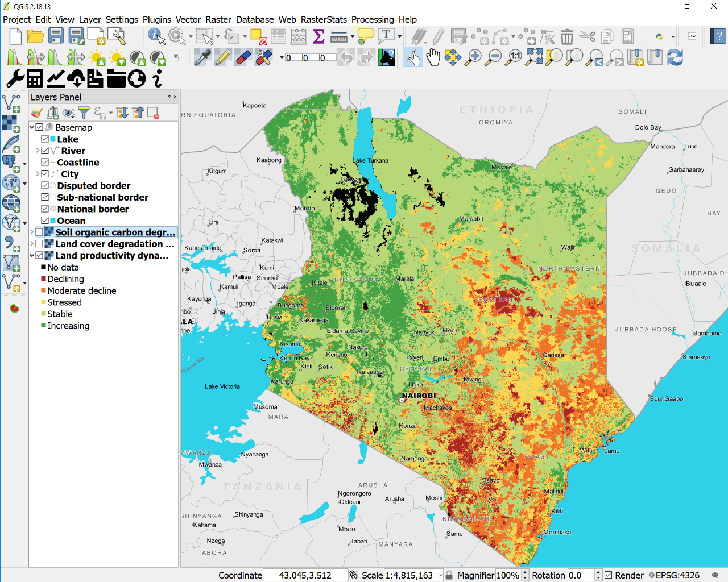The width and height of the screenshot is (728, 582).
Task: Click the Coordinate input field
Action: pyautogui.click(x=305, y=575)
